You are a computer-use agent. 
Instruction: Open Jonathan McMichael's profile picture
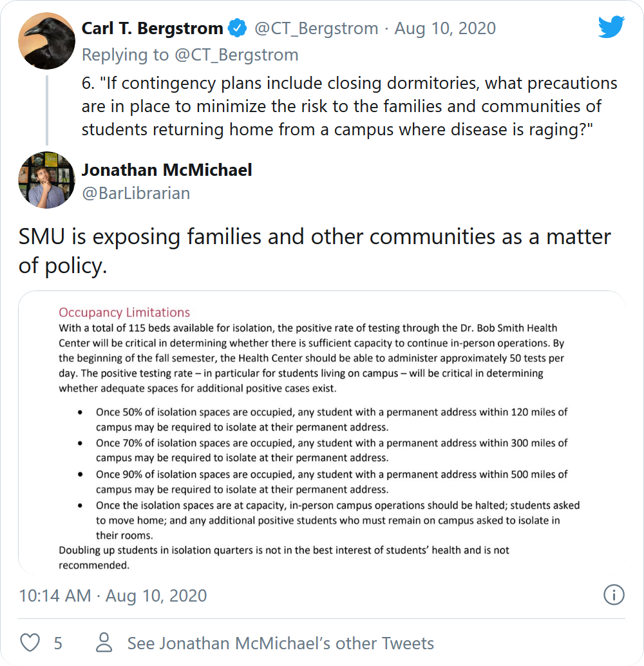(x=46, y=180)
